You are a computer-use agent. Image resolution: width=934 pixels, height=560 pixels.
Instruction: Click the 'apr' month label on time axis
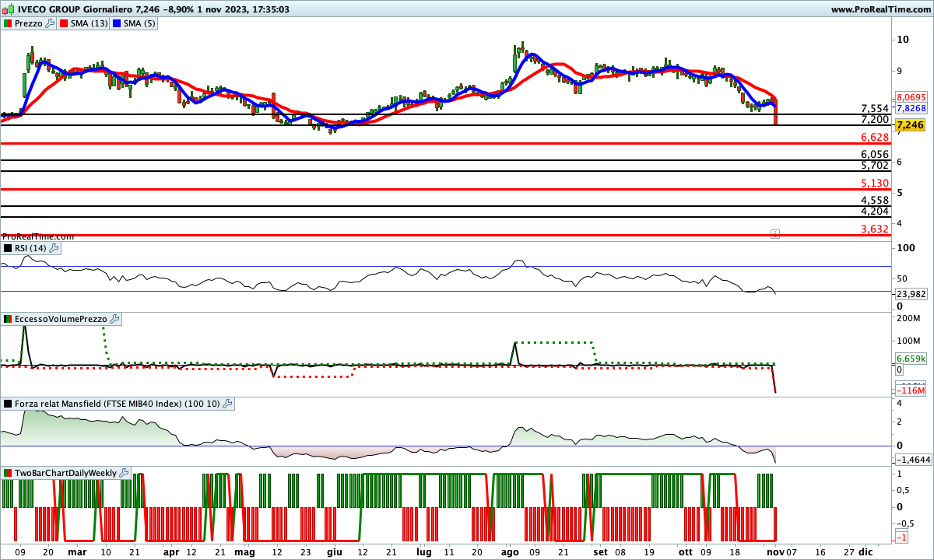tap(172, 551)
